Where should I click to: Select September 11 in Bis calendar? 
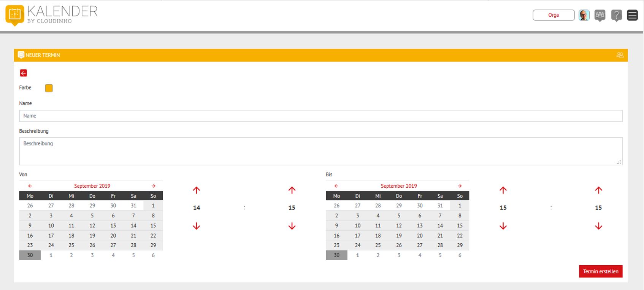[378, 225]
